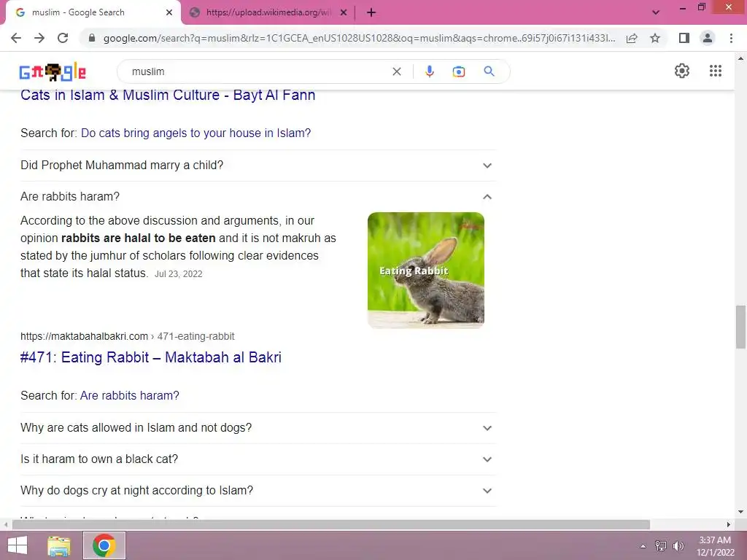Click the Jul 23, 2022 date text
Image resolution: width=747 pixels, height=560 pixels.
(x=179, y=274)
